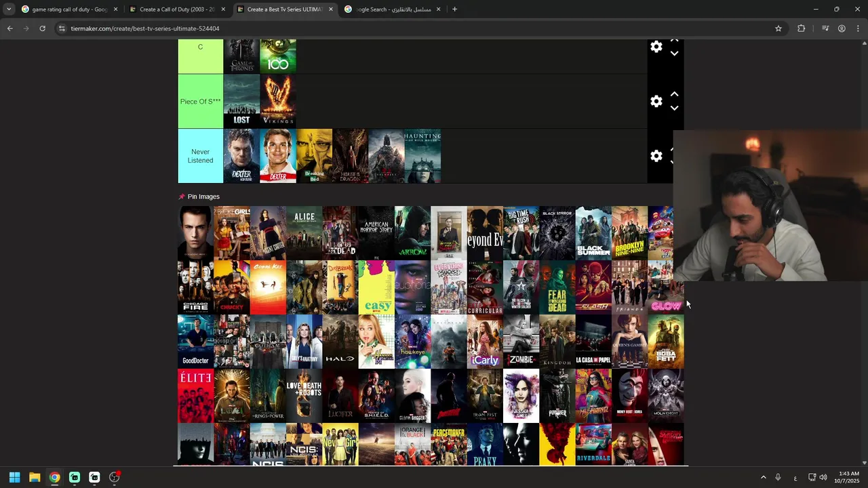Select the easy poster
Screen dimensions: 868x488
tap(376, 287)
